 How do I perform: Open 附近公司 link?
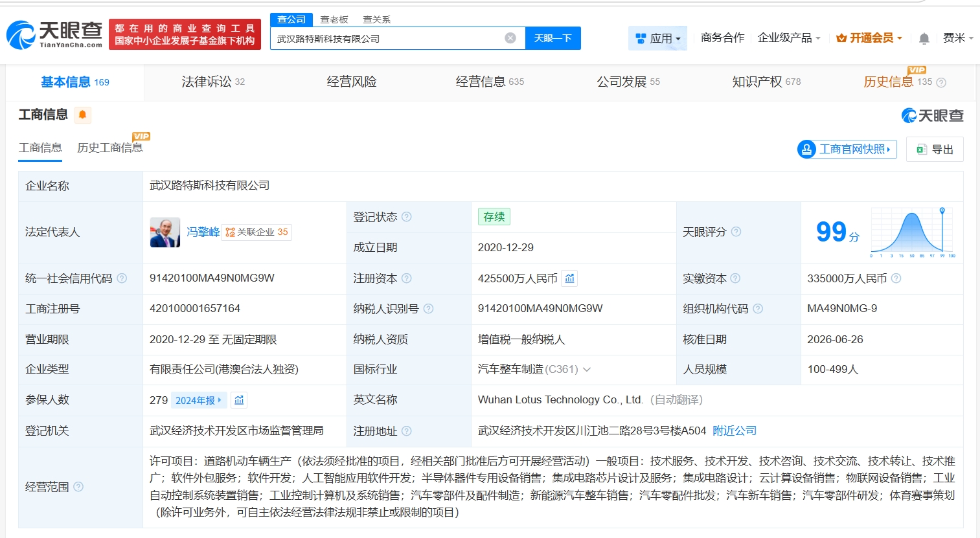tap(735, 431)
